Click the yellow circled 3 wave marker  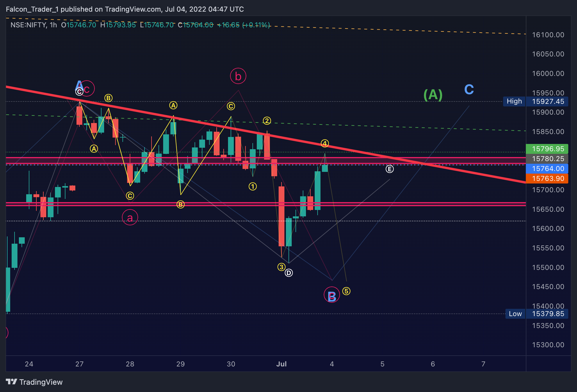281,267
